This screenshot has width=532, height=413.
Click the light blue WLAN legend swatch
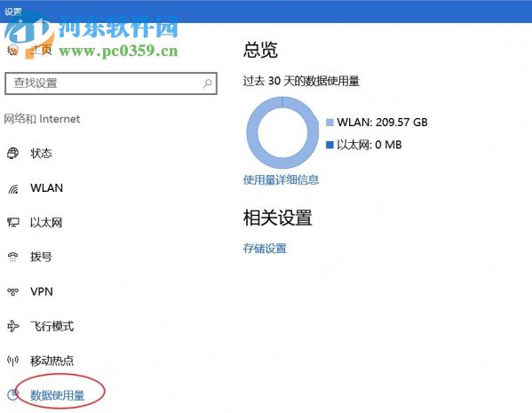pyautogui.click(x=330, y=123)
